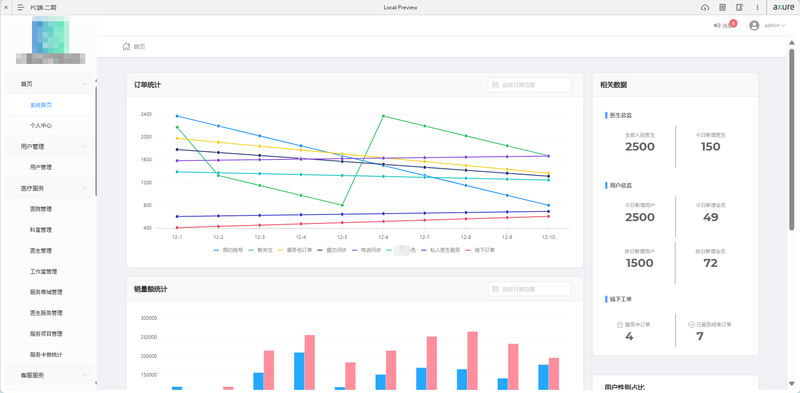Open the three-dot more options menu
800x393 pixels.
click(x=758, y=7)
